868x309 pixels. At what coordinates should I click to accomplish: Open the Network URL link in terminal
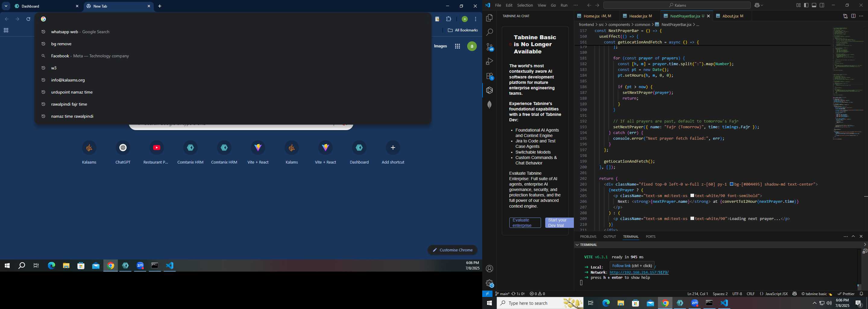click(639, 272)
